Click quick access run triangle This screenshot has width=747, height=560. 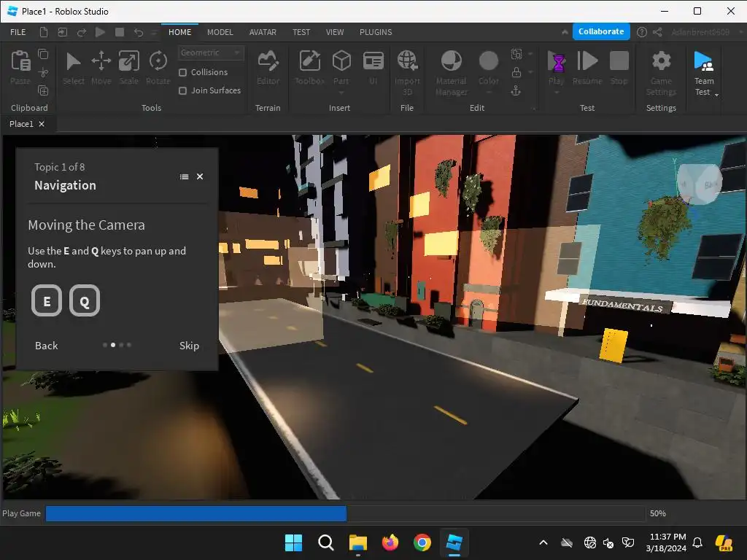(x=100, y=32)
